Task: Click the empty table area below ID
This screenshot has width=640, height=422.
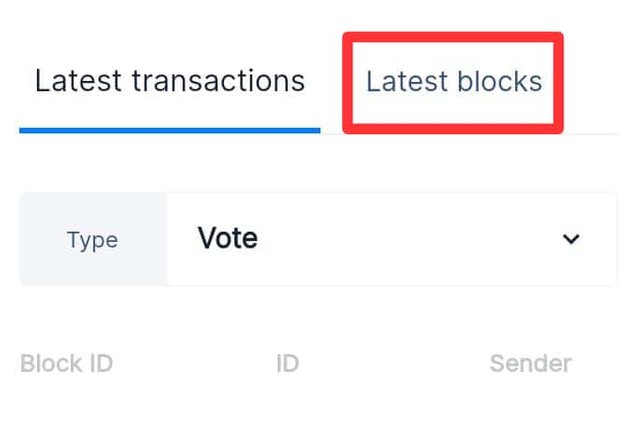Action: 287,400
